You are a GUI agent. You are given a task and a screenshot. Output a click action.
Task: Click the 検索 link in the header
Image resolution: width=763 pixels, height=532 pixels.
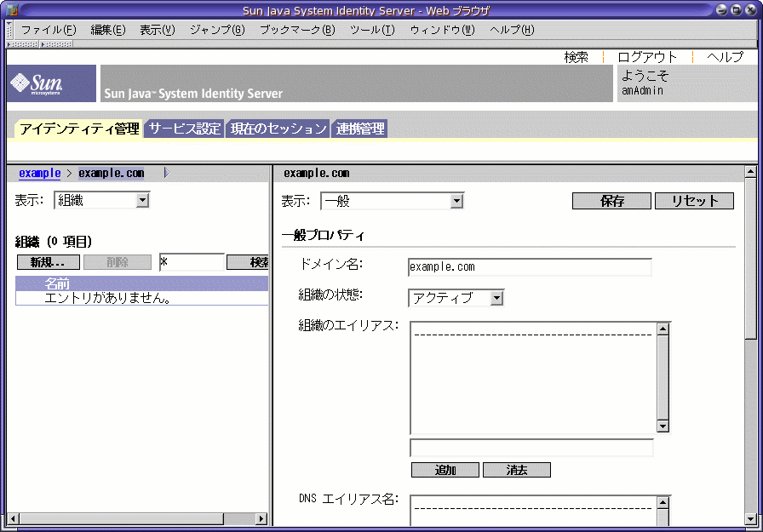577,57
